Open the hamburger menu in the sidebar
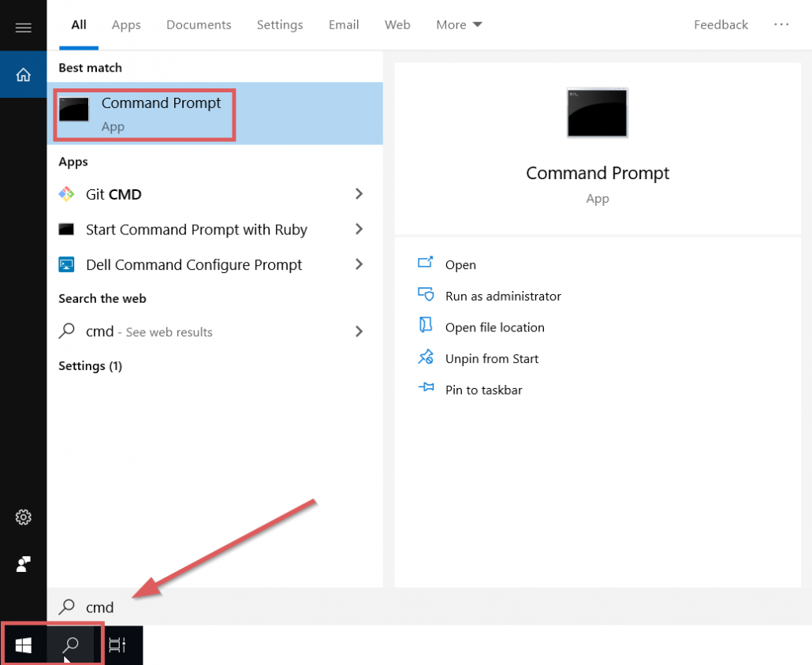The height and width of the screenshot is (665, 812). click(x=24, y=28)
